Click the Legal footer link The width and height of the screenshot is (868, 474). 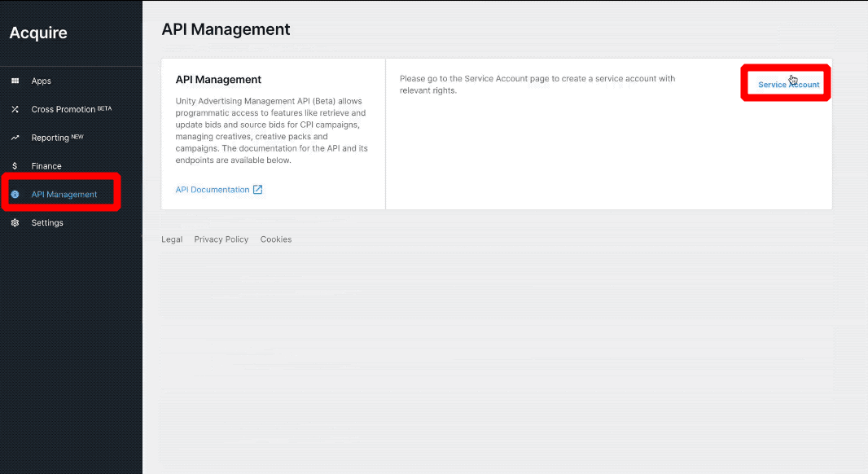(172, 239)
